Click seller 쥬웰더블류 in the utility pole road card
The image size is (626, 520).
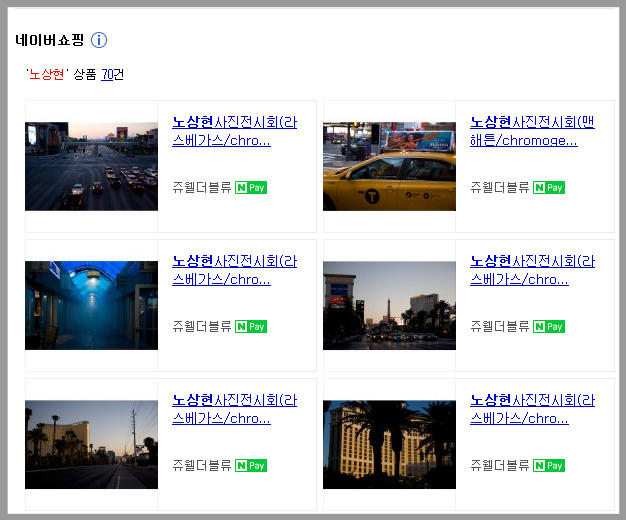pos(202,465)
